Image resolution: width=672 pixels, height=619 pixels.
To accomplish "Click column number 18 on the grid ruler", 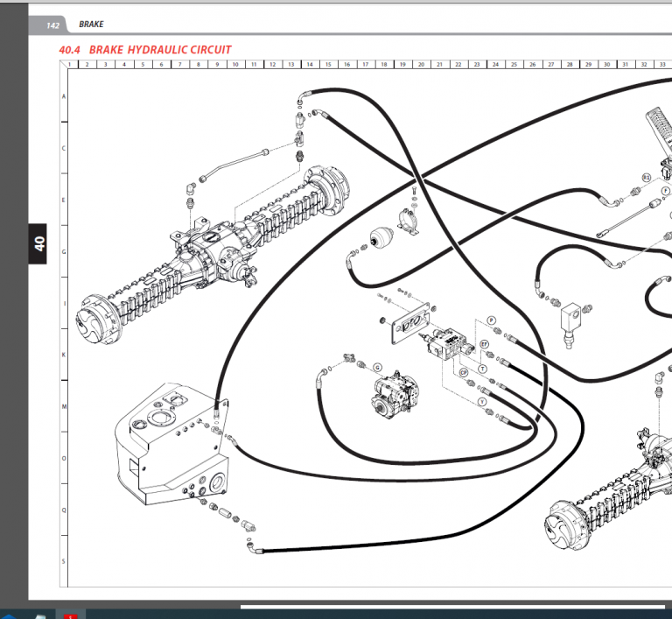I will [x=384, y=64].
